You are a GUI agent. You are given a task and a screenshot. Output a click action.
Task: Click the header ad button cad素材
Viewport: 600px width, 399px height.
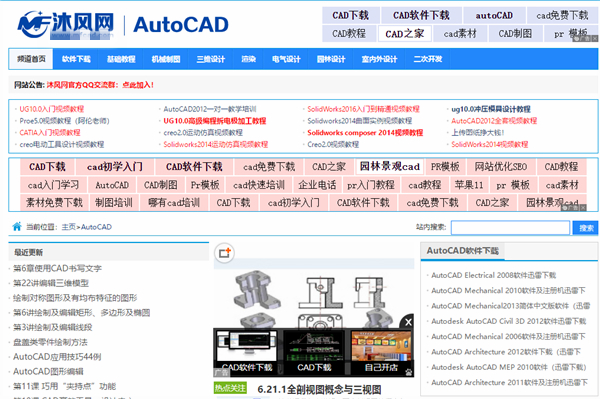pos(460,34)
